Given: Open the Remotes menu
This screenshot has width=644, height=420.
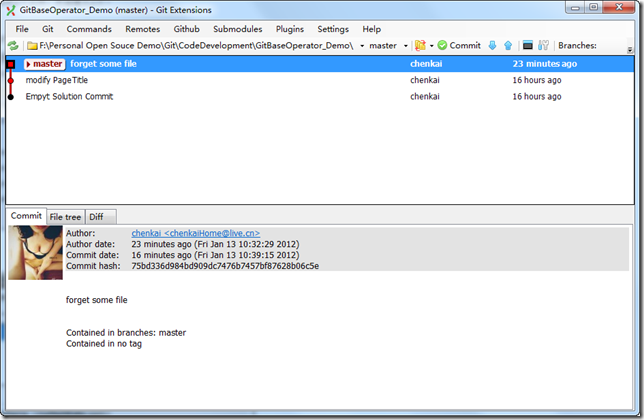Looking at the screenshot, I should tap(143, 29).
